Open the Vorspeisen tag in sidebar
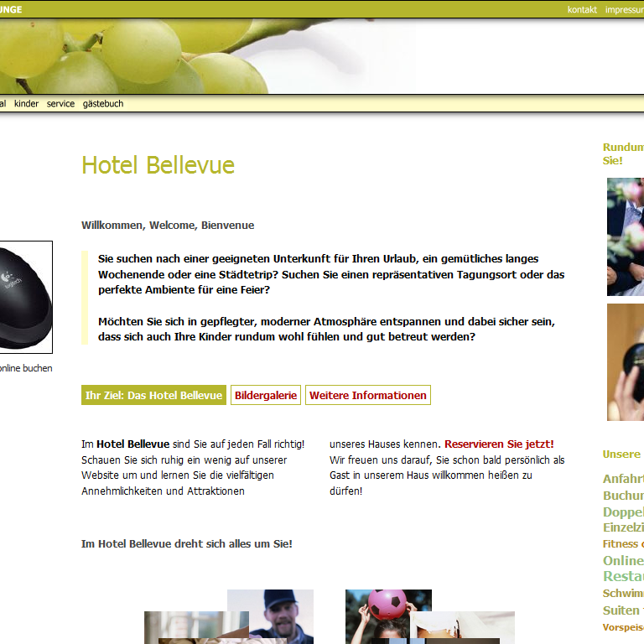The height and width of the screenshot is (644, 644). 623,627
